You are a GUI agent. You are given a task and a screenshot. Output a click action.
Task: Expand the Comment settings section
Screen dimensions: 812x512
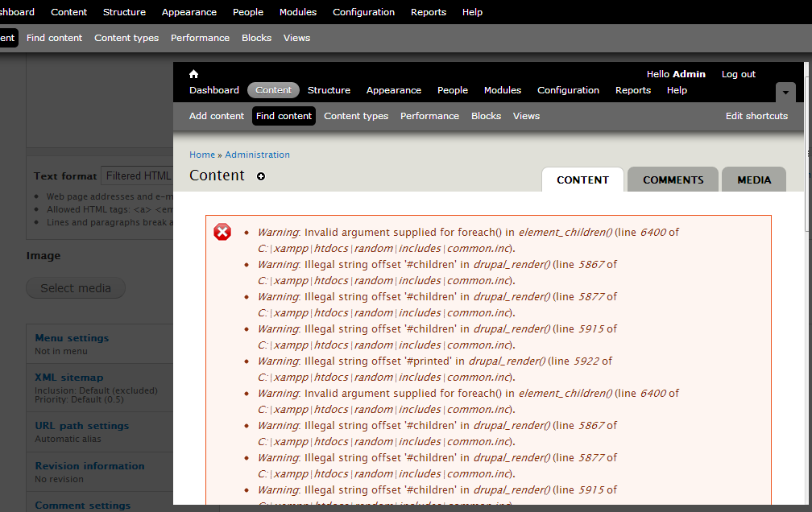(x=82, y=505)
